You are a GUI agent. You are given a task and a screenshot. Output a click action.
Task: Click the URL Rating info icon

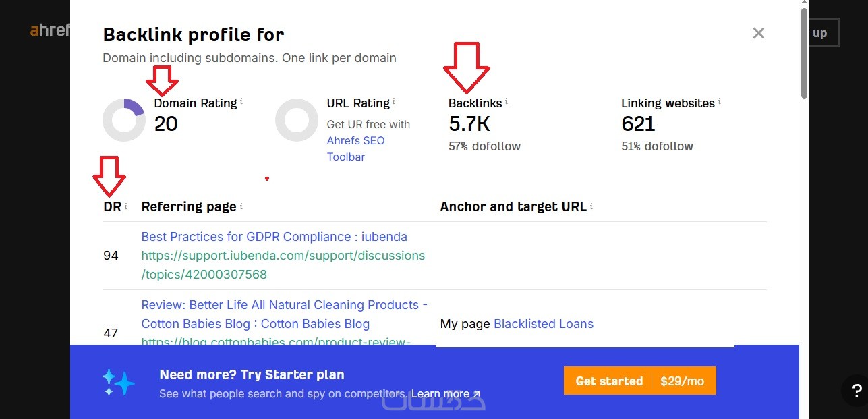(x=394, y=102)
